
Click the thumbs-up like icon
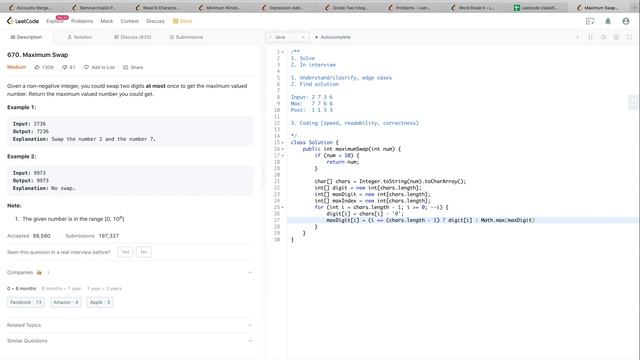(37, 67)
